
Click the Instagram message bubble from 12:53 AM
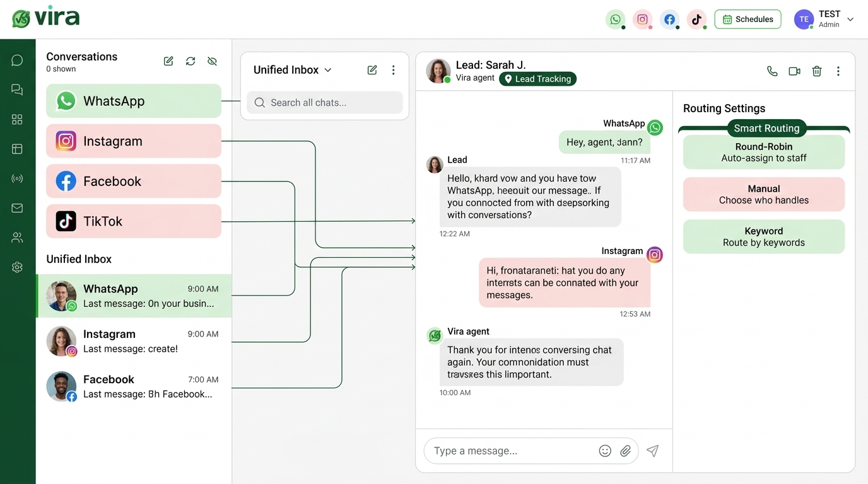[x=565, y=283]
